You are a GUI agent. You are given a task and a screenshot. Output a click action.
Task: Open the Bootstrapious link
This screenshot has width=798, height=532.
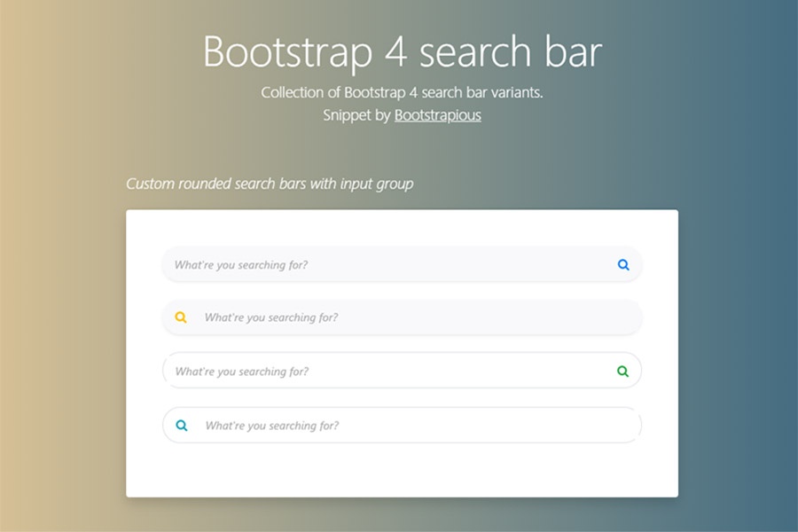(x=438, y=115)
